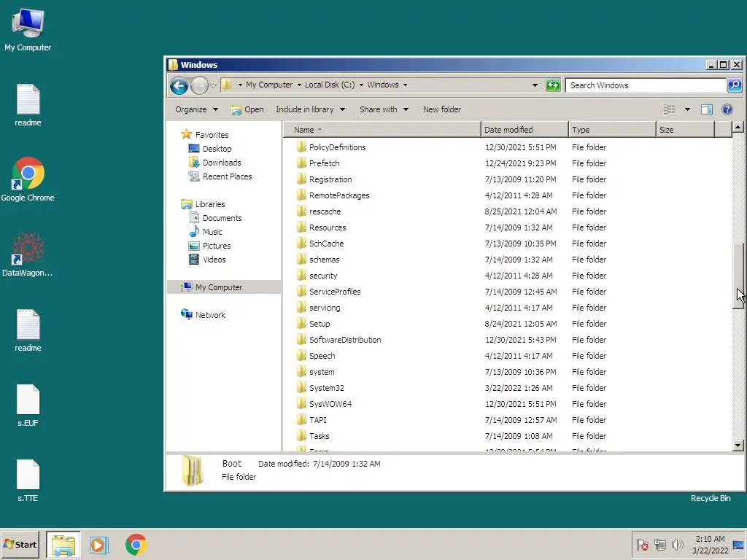Open the Help question mark icon
Screen dimensions: 747x560
727,109
